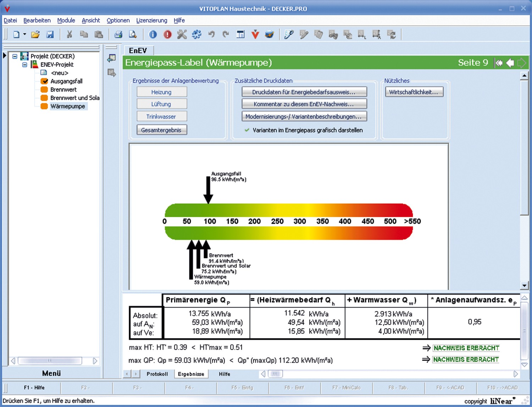Image resolution: width=532 pixels, height=407 pixels.
Task: Click the tree panel horizontal scrollbar thumb
Action: point(50,361)
